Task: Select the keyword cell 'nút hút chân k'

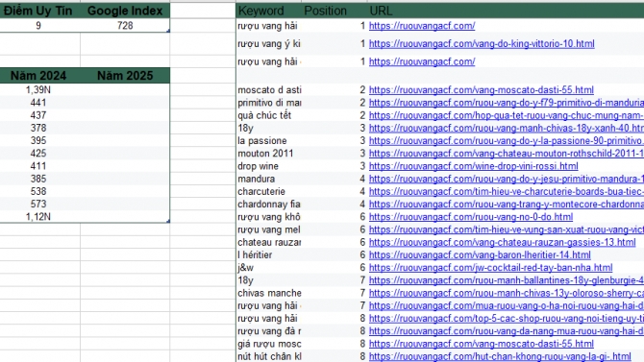Action: point(269,356)
